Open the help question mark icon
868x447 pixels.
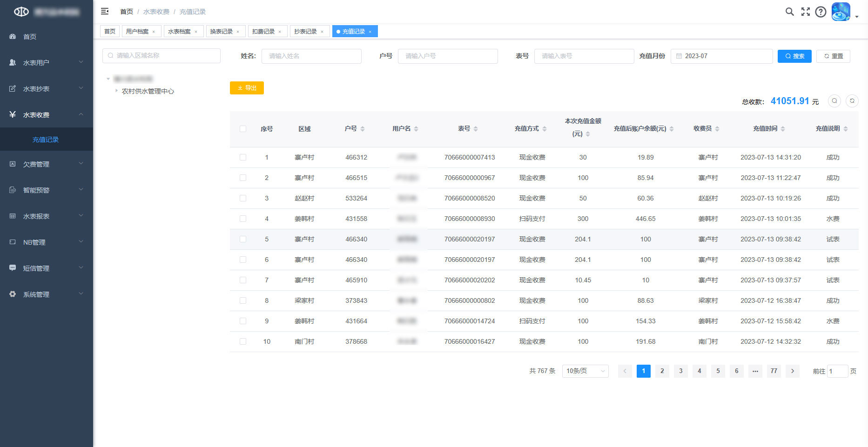click(821, 12)
